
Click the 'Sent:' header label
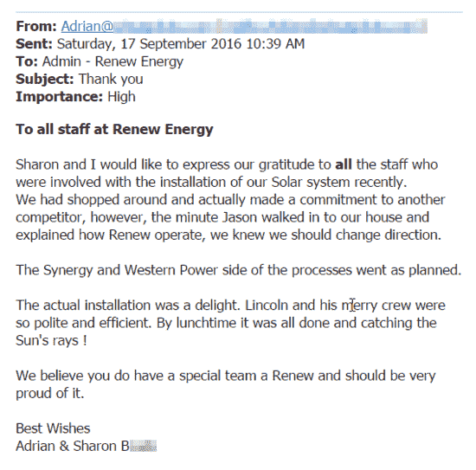click(x=34, y=44)
